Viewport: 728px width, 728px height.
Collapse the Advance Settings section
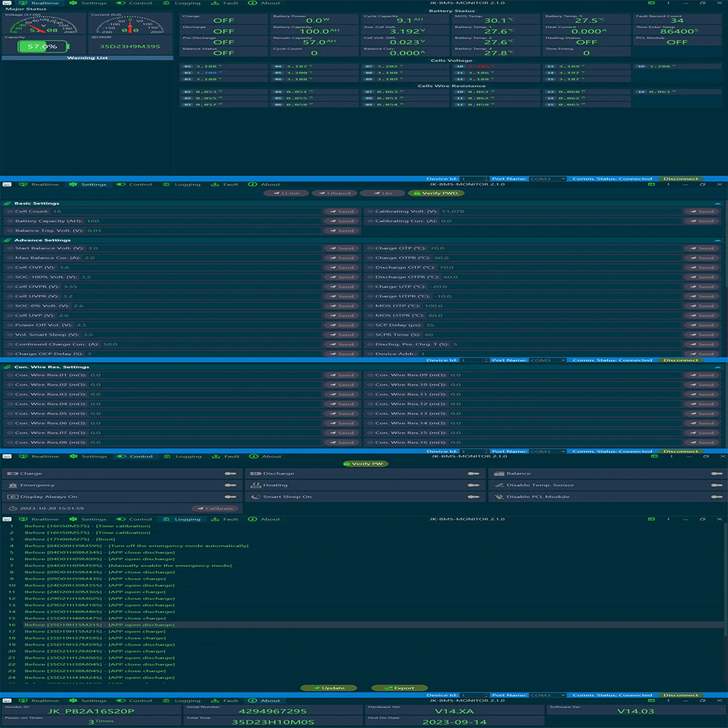[x=718, y=240]
